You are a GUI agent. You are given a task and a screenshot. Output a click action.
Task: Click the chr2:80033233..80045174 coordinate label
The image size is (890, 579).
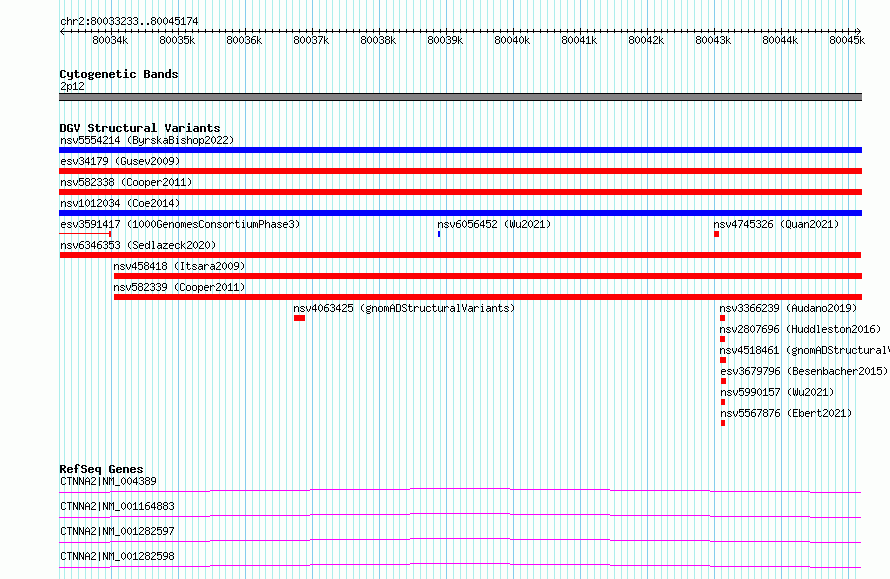129,21
